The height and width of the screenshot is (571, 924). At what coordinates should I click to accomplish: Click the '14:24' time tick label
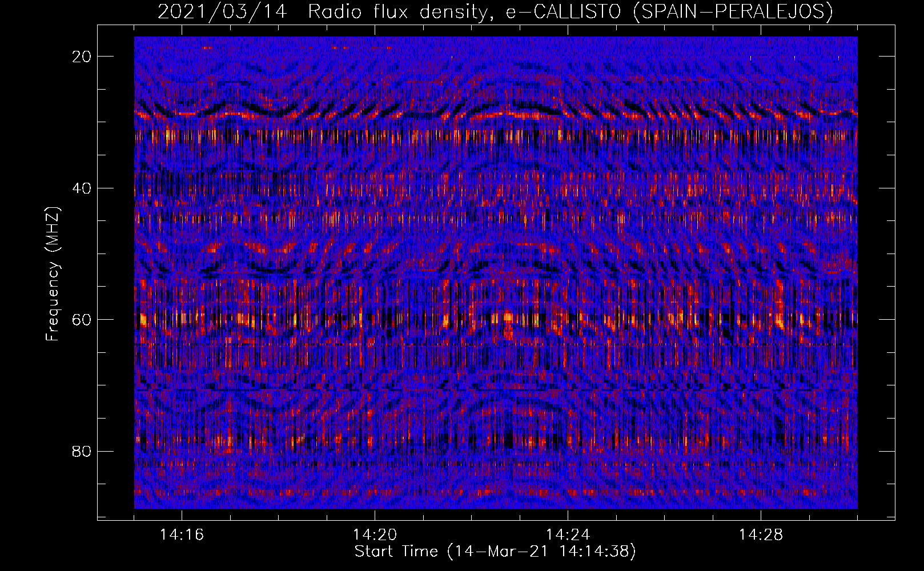tap(568, 535)
